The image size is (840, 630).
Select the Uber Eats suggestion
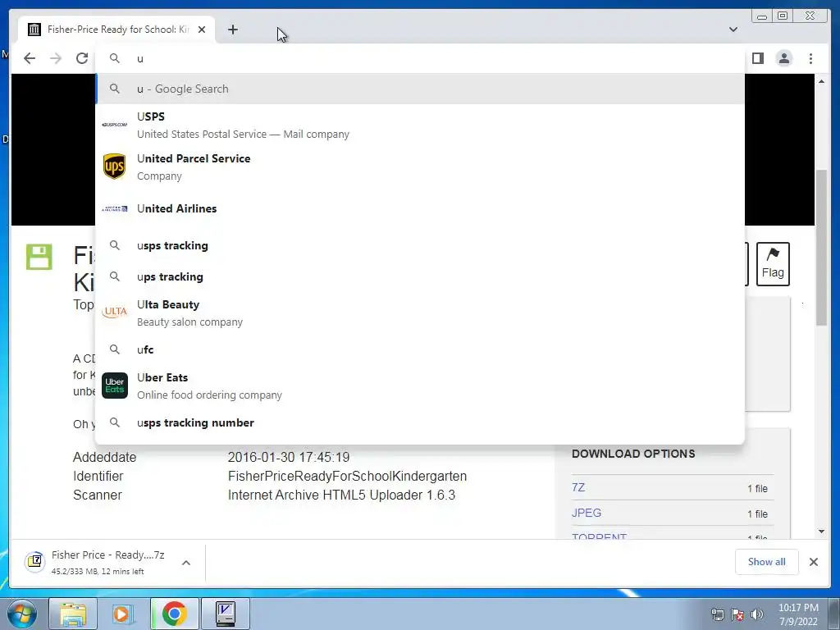[420, 386]
